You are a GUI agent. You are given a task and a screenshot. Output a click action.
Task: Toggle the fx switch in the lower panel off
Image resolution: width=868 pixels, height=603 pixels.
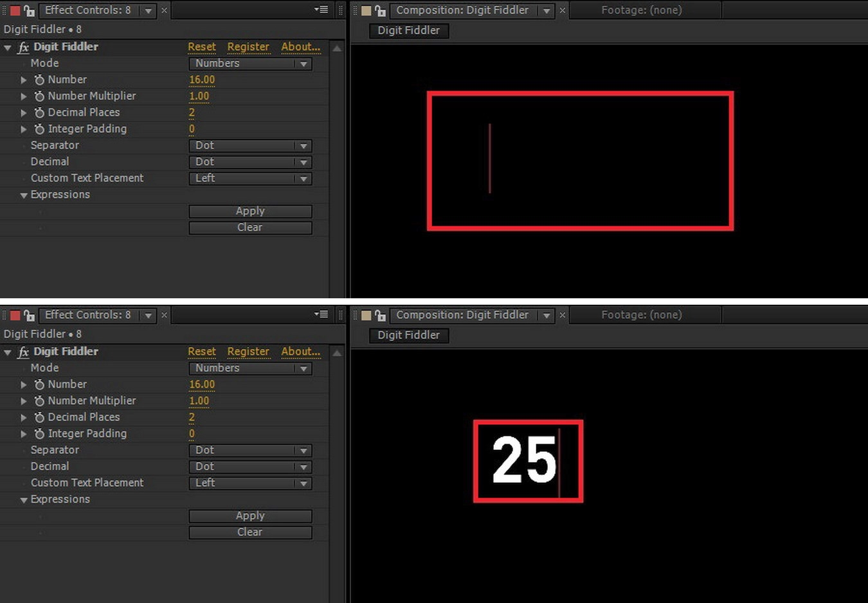coord(23,351)
